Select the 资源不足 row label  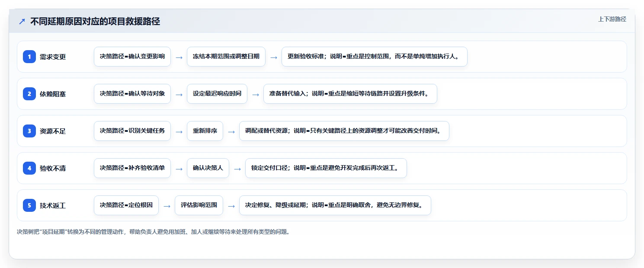(53, 131)
